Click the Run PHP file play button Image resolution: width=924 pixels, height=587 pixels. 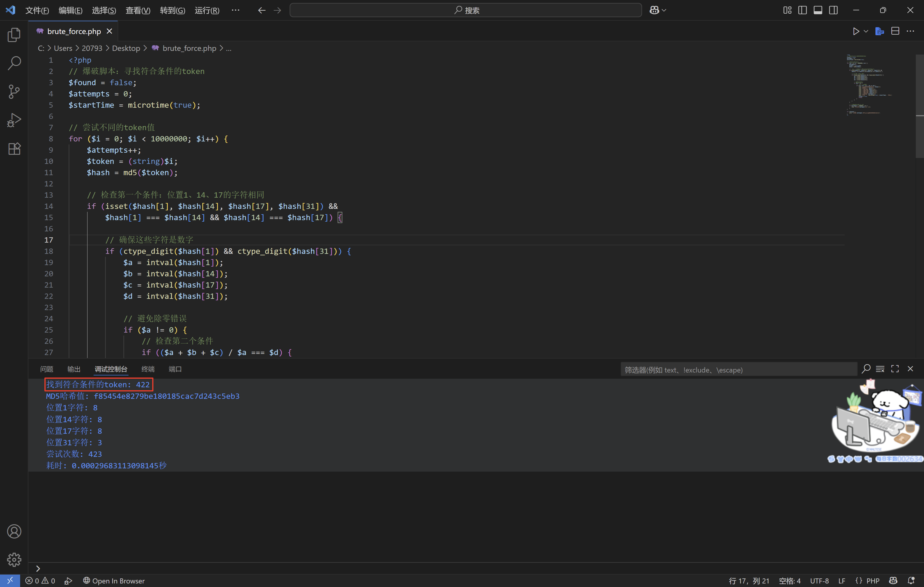coord(856,31)
